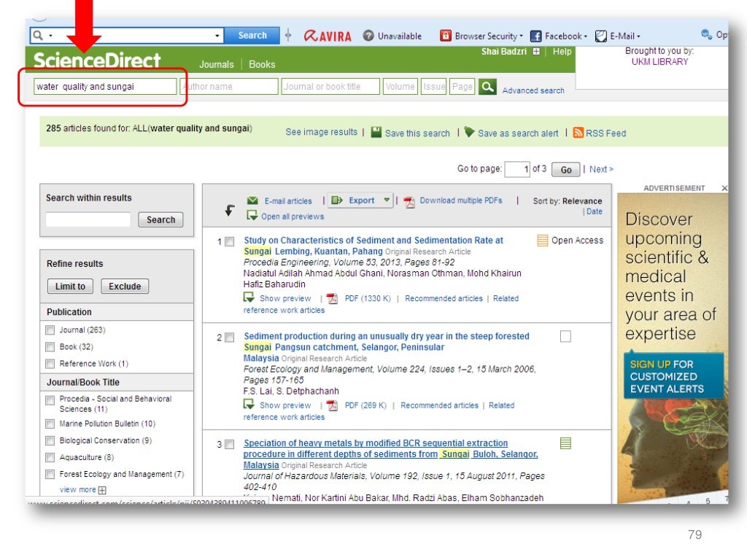Click the Volume input field
Viewport: 747px width, 560px height.
400,87
